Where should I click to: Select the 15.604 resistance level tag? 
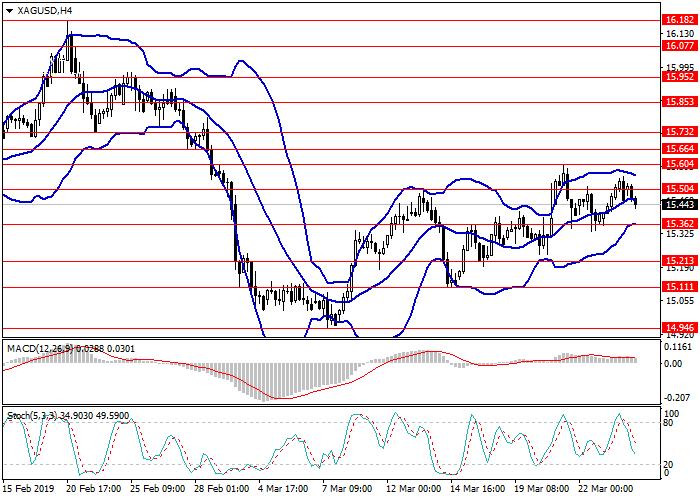pyautogui.click(x=679, y=163)
